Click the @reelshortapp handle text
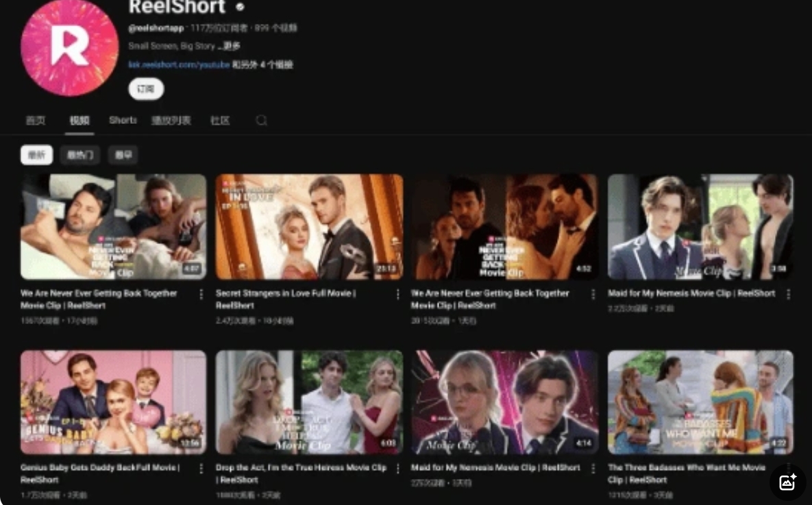The height and width of the screenshot is (505, 812). coord(156,28)
